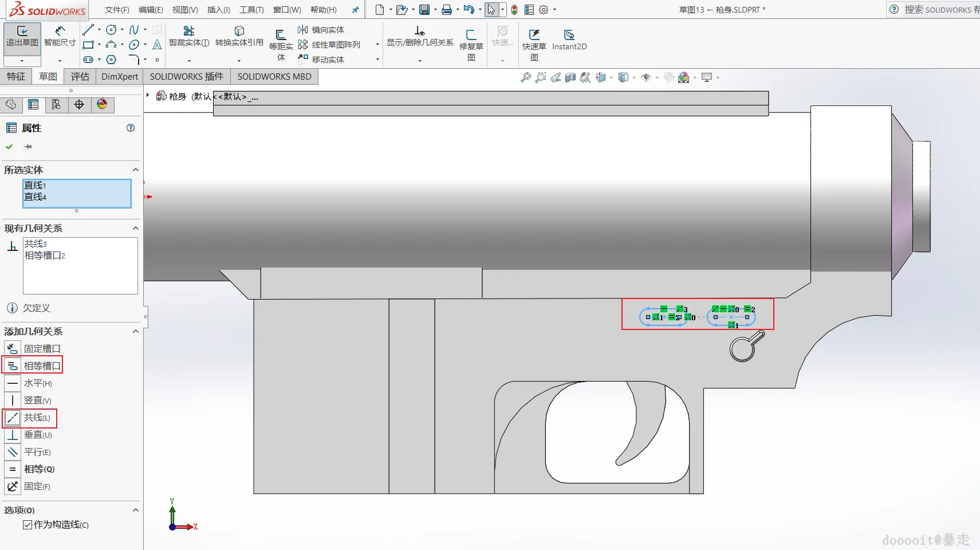Click the Instant2D icon
Image resolution: width=980 pixels, height=550 pixels.
569,36
